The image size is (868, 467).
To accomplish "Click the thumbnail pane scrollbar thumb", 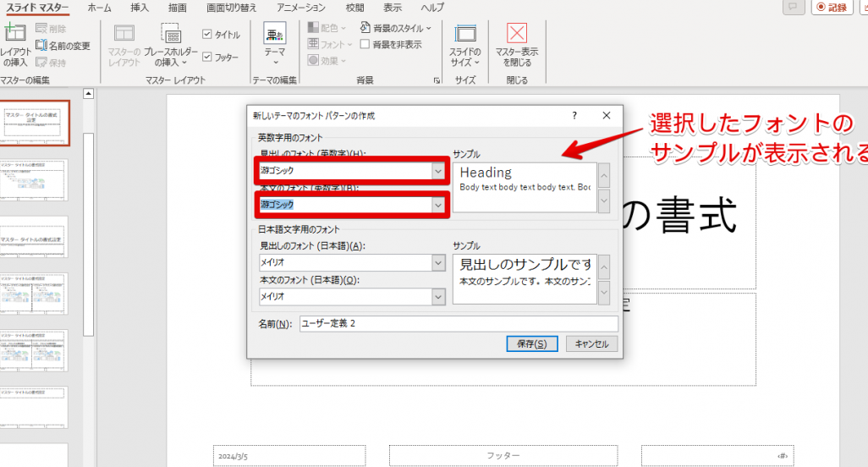I will tap(88, 234).
